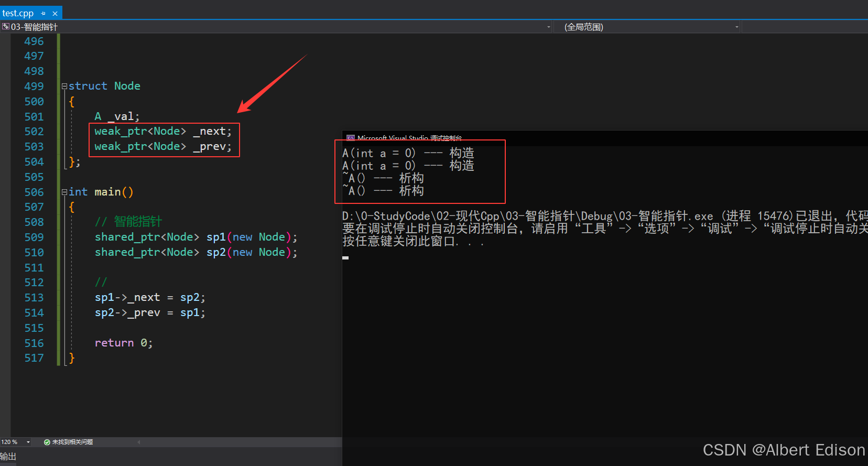This screenshot has height=466, width=868.
Task: Click line number 517 in the gutter
Action: click(34, 358)
